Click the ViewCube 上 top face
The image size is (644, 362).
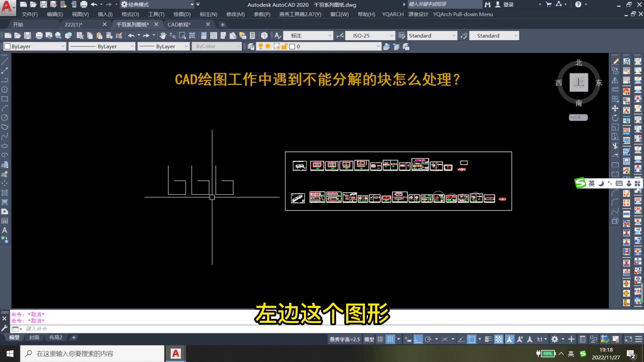coord(579,82)
